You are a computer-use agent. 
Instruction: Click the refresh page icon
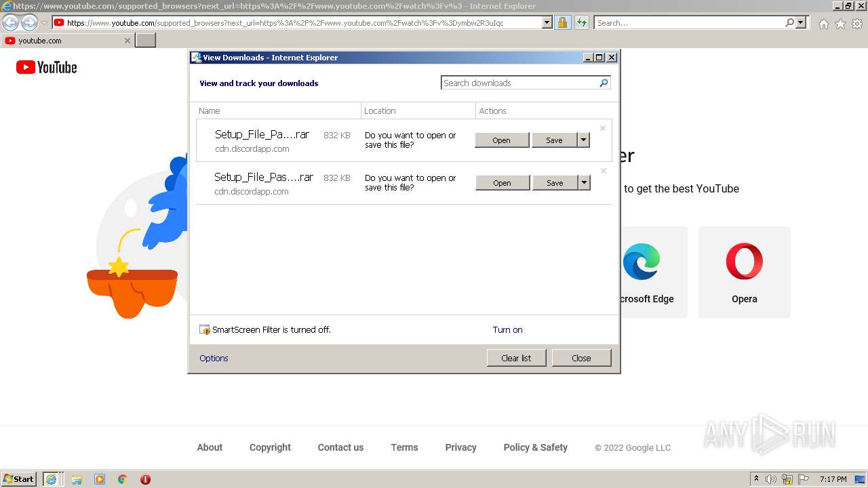[582, 22]
